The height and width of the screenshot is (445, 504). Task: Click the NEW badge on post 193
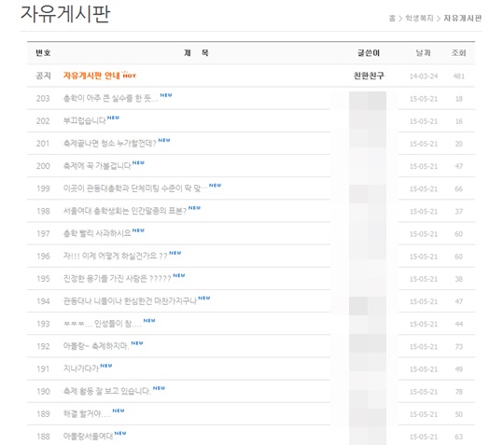[x=149, y=320]
